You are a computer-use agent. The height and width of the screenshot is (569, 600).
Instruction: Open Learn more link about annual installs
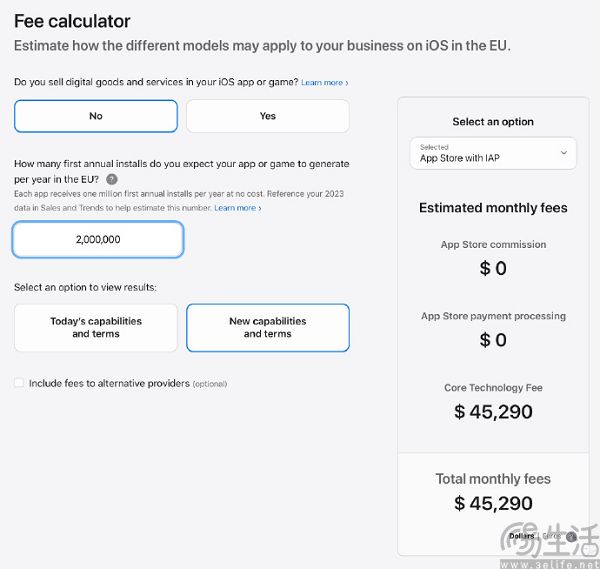coord(238,208)
